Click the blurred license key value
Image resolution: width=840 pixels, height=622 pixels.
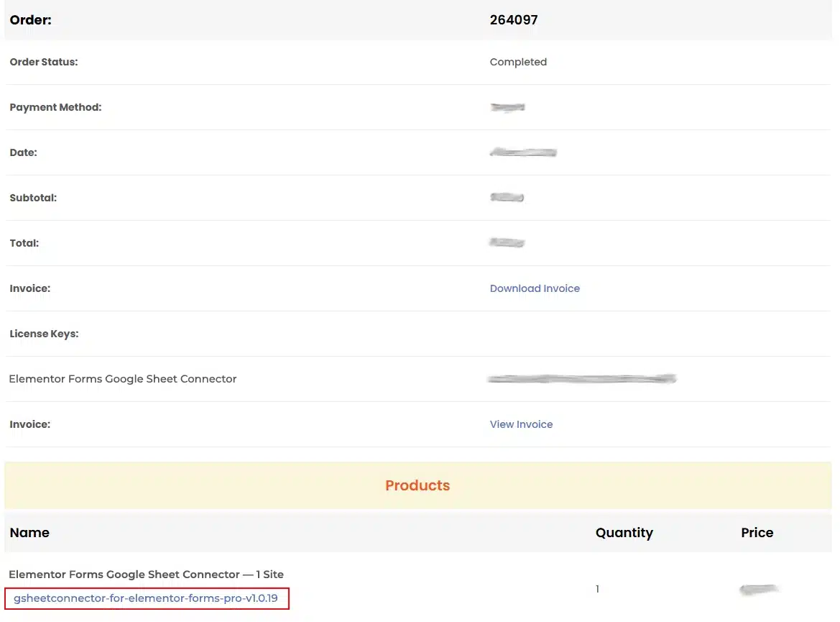point(582,379)
